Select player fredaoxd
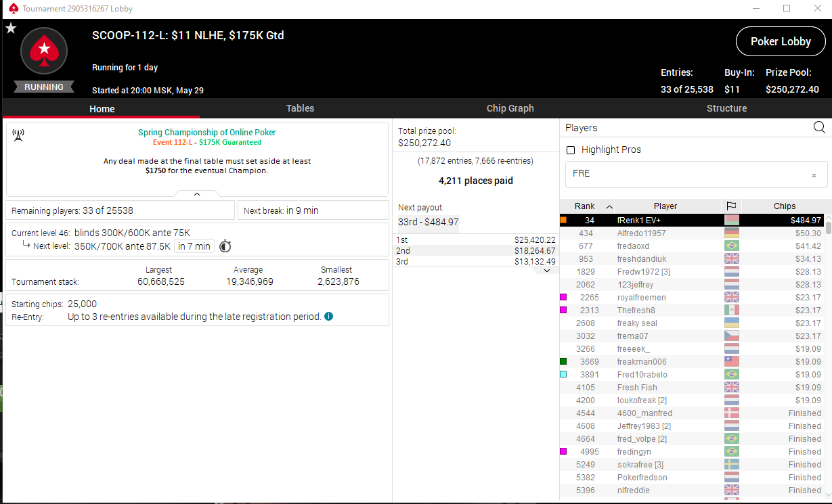The height and width of the screenshot is (504, 832). [x=691, y=246]
